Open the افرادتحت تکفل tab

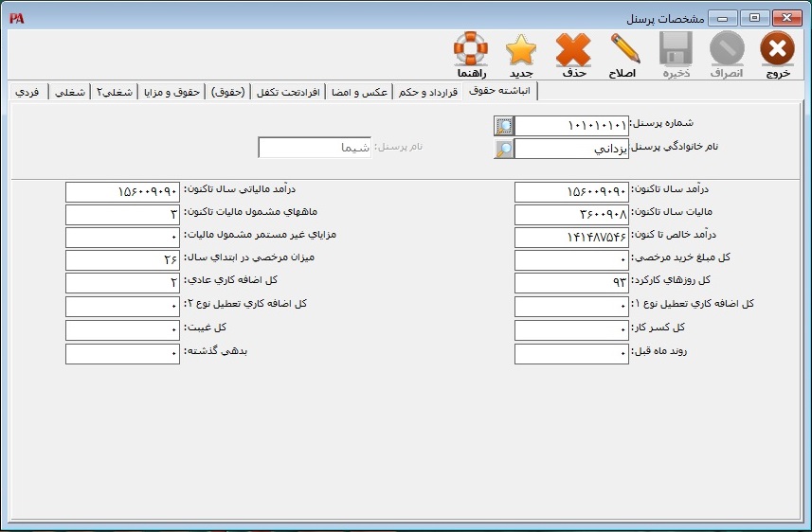(x=288, y=92)
